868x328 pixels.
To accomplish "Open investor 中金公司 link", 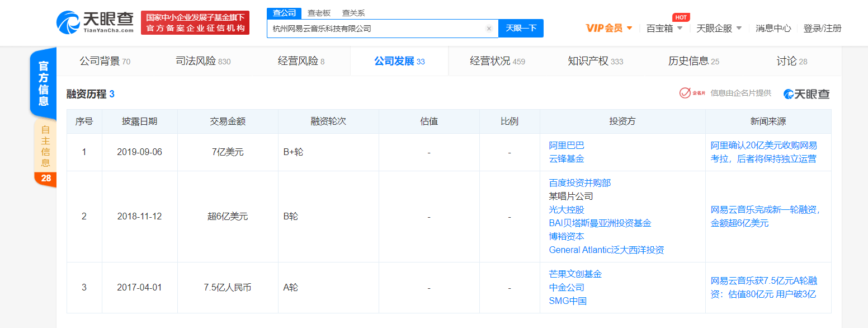I will [x=566, y=288].
